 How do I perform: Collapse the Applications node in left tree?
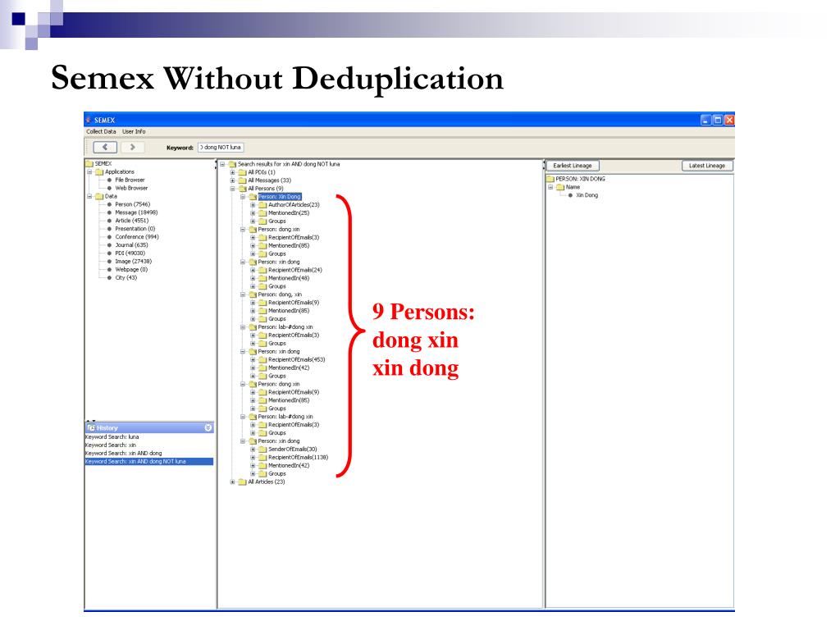tap(89, 172)
